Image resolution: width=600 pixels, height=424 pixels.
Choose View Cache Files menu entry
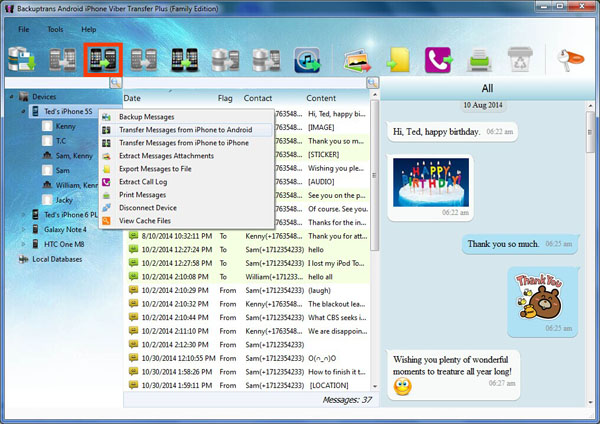186,221
